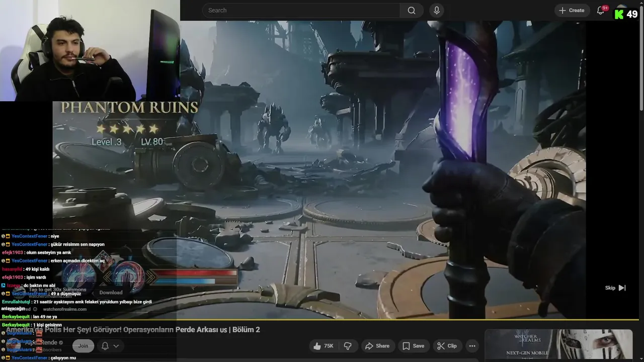Click the Kick logo overlay

click(619, 14)
